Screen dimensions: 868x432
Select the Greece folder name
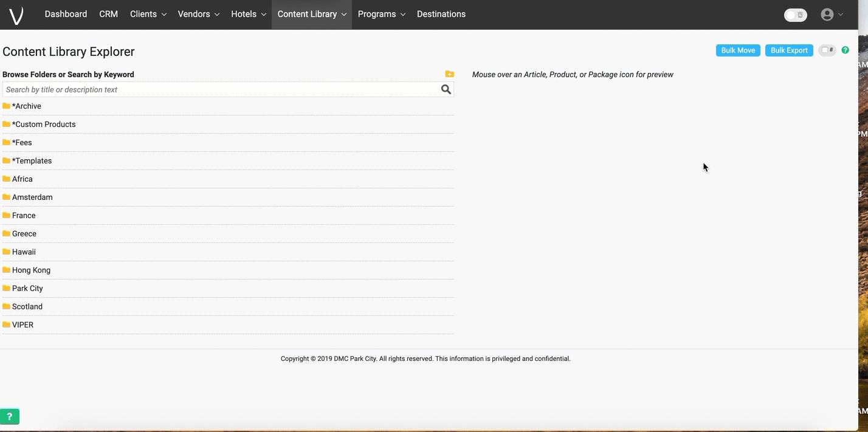(24, 234)
